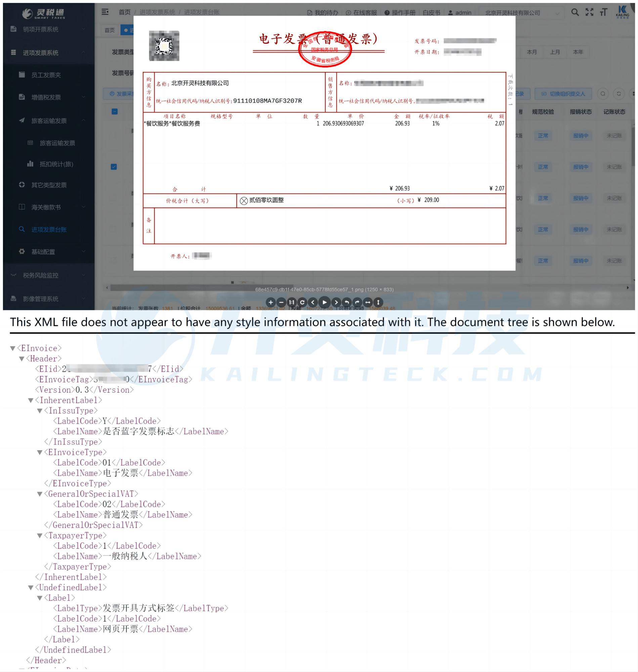Toggle the table header select-all checkbox
The height and width of the screenshot is (672, 638).
click(x=115, y=112)
